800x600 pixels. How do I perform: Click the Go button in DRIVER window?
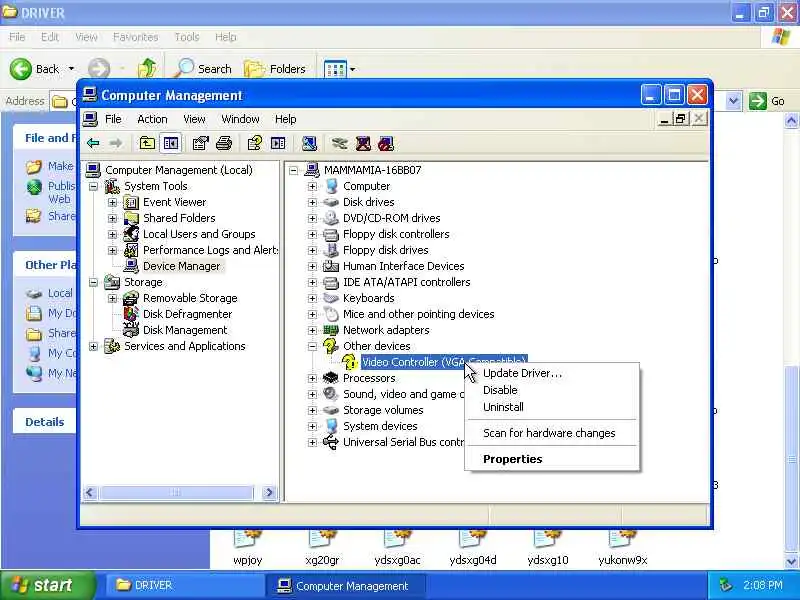click(767, 101)
